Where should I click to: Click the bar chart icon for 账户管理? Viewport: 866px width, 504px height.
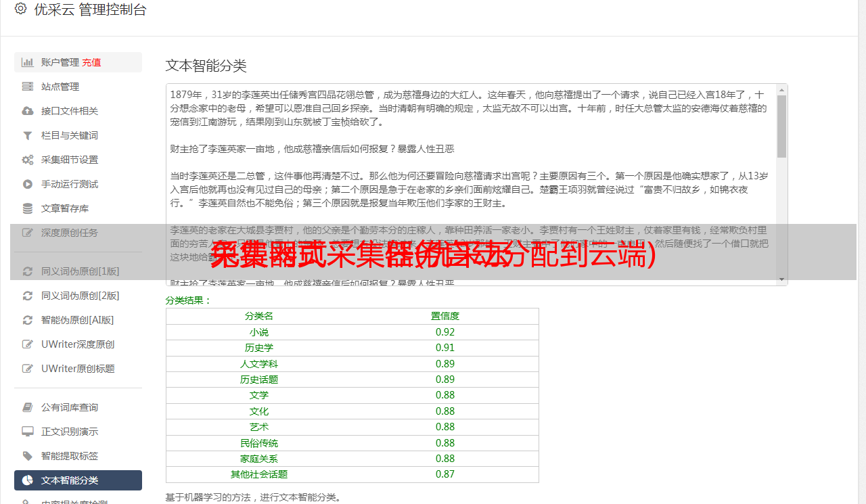tap(27, 62)
